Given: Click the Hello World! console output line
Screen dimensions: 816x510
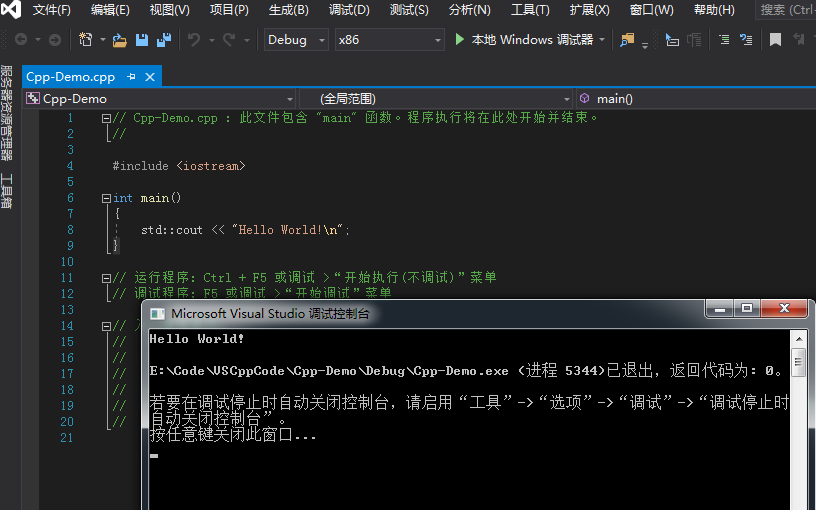Looking at the screenshot, I should 196,339.
